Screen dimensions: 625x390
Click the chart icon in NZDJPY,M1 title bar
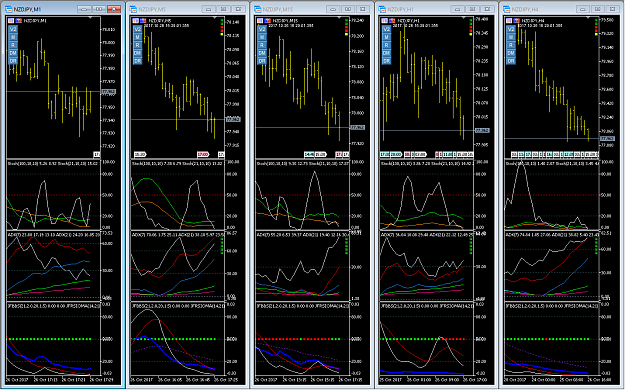pos(8,9)
